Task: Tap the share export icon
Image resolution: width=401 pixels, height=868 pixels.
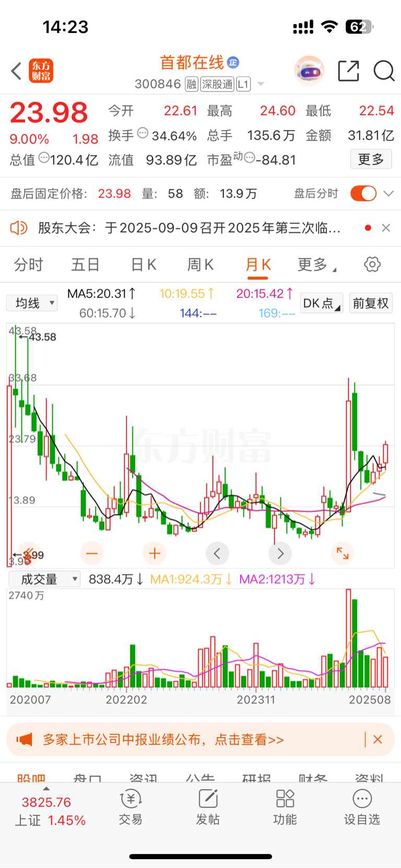Action: [348, 70]
